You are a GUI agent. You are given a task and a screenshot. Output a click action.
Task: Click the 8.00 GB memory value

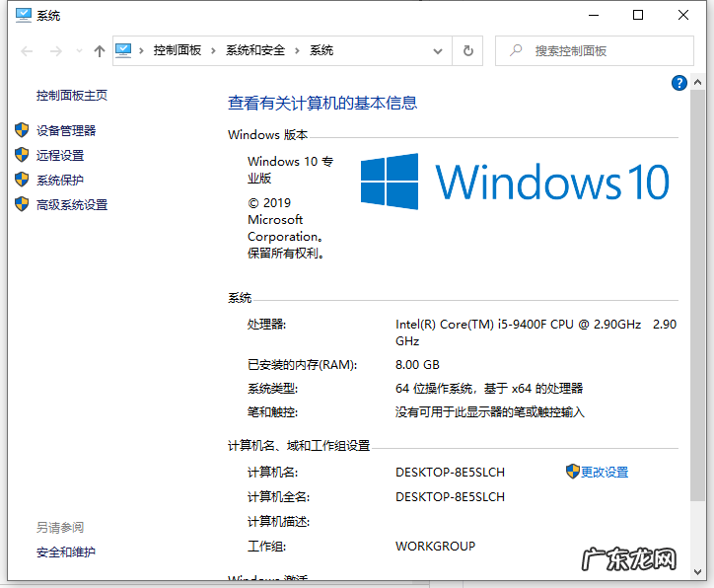(417, 365)
